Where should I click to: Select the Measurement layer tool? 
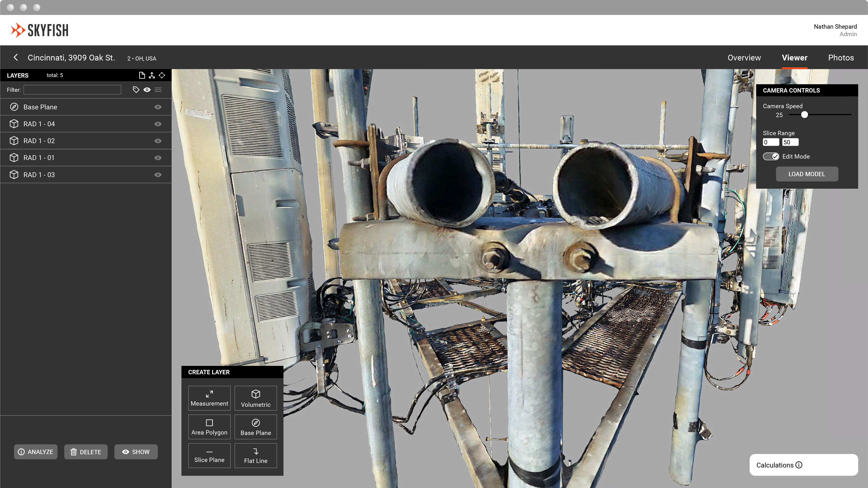coord(209,398)
